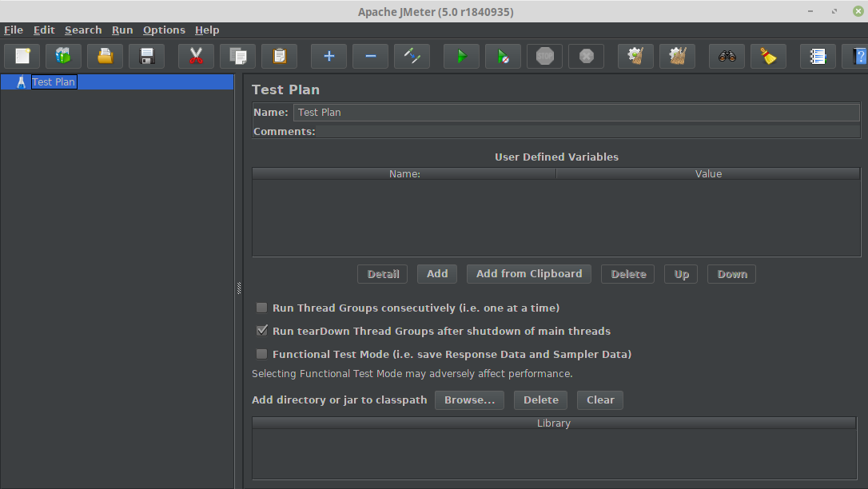Open the Run menu
Screen dimensions: 868x489
coord(122,30)
